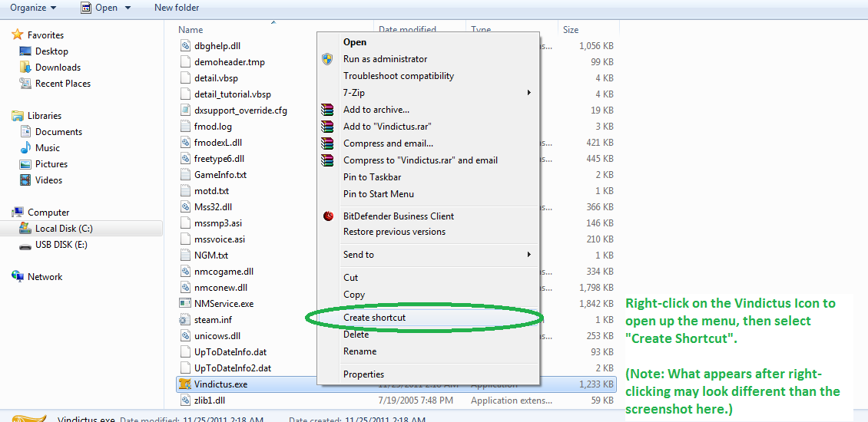This screenshot has height=422, width=868.
Task: Click the Favorites star icon
Action: tap(18, 35)
